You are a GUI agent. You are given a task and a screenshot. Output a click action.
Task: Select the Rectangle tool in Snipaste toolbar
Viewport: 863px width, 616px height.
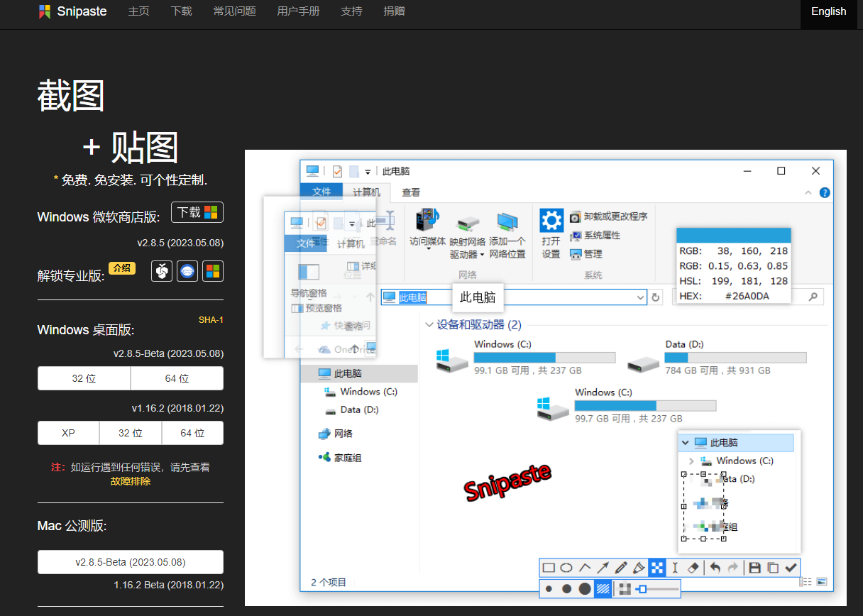[x=549, y=568]
